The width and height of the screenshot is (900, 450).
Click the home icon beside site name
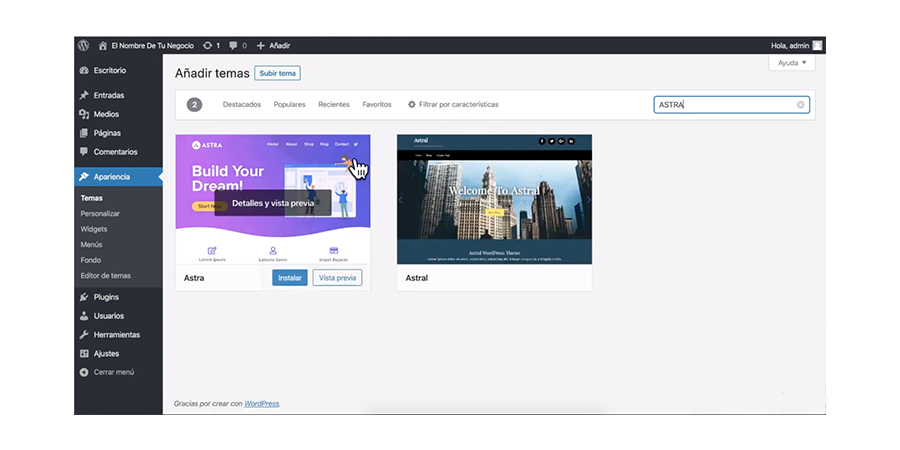click(x=103, y=45)
